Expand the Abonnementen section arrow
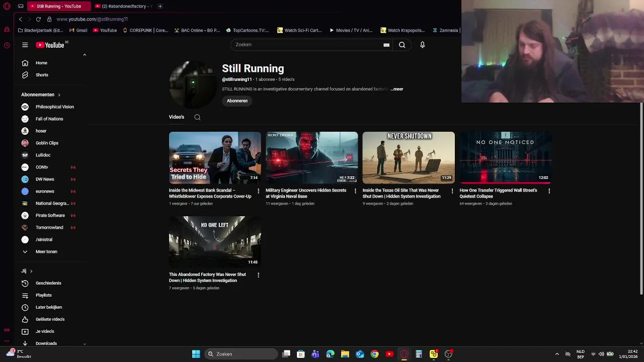The image size is (644, 362). click(59, 95)
